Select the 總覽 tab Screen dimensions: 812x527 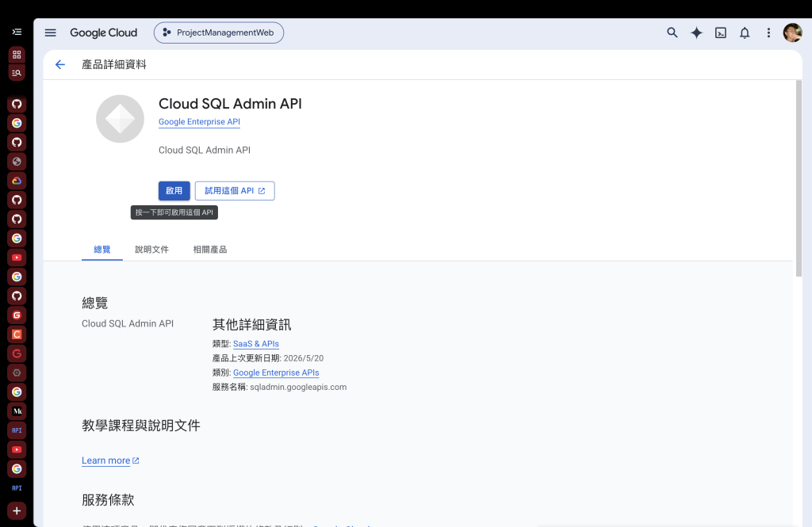(x=102, y=250)
